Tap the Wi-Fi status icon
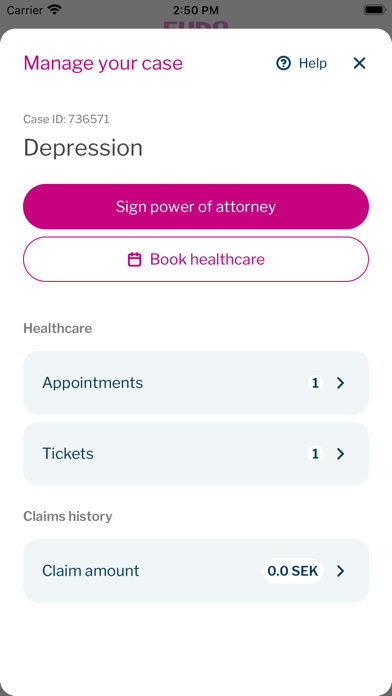Screen dimensions: 392x696 [x=55, y=10]
